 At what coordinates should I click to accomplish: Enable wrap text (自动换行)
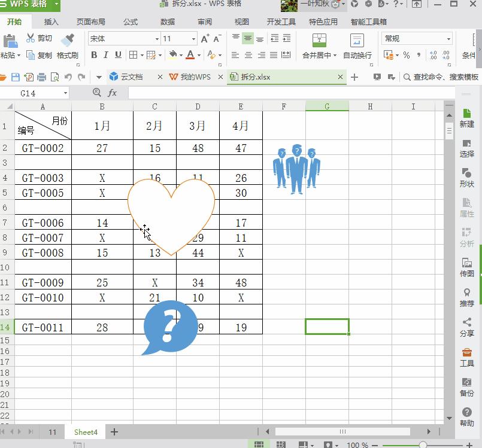(357, 47)
